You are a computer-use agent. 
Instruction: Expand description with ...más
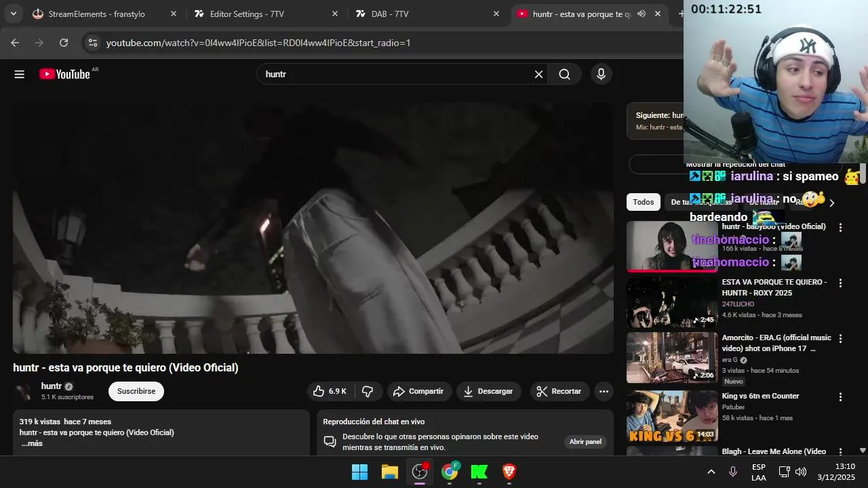click(32, 443)
